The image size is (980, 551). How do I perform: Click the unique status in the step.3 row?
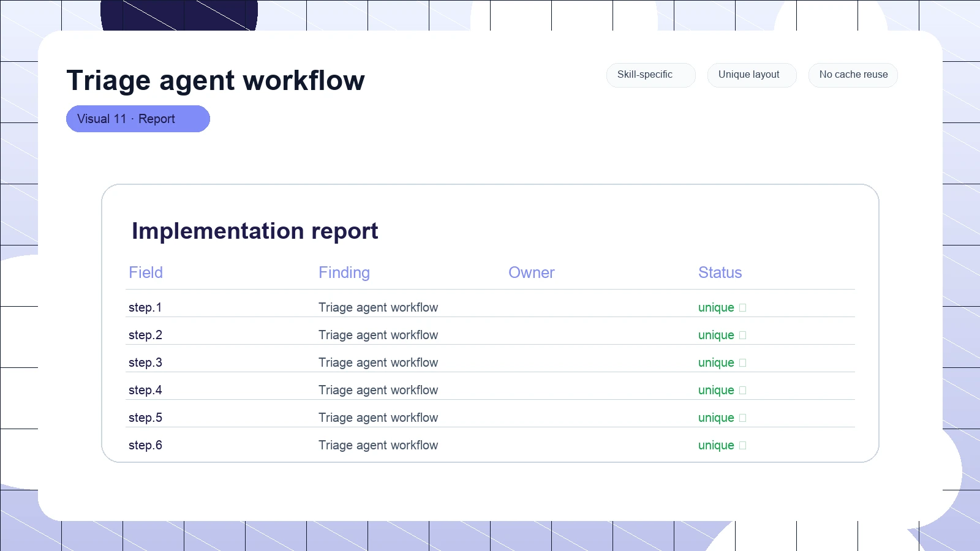tap(716, 362)
